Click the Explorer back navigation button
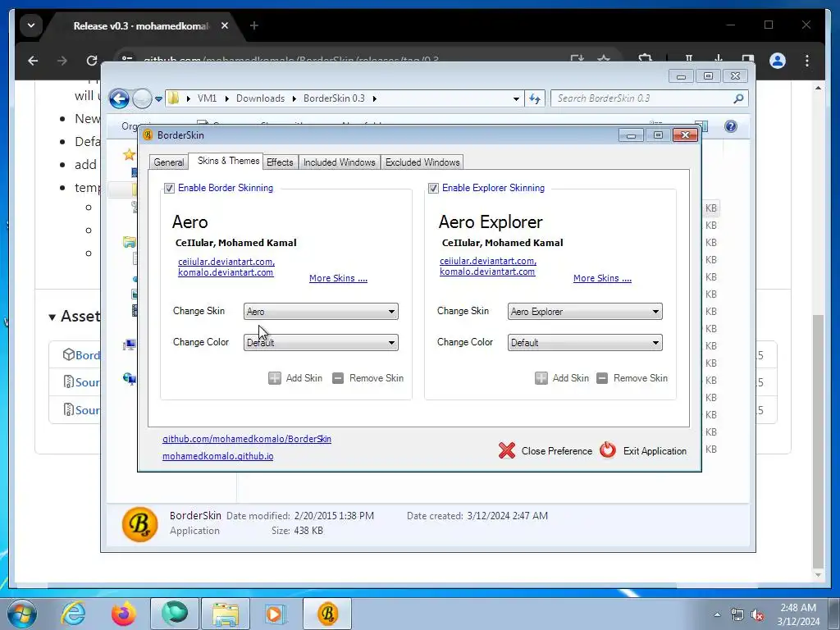The image size is (840, 630). pyautogui.click(x=119, y=98)
